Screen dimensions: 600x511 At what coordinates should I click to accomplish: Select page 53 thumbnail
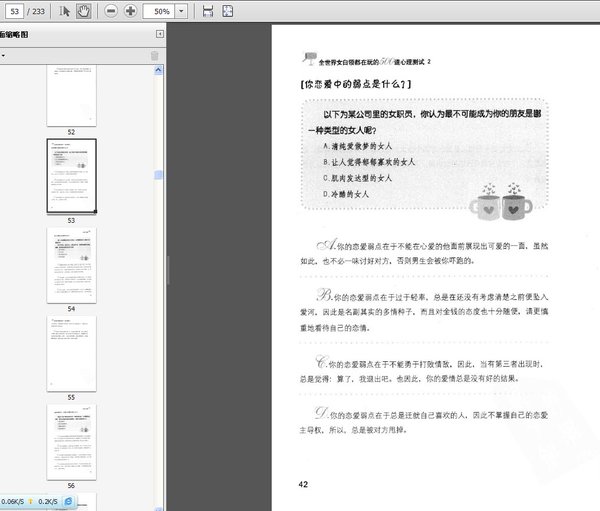(72, 176)
